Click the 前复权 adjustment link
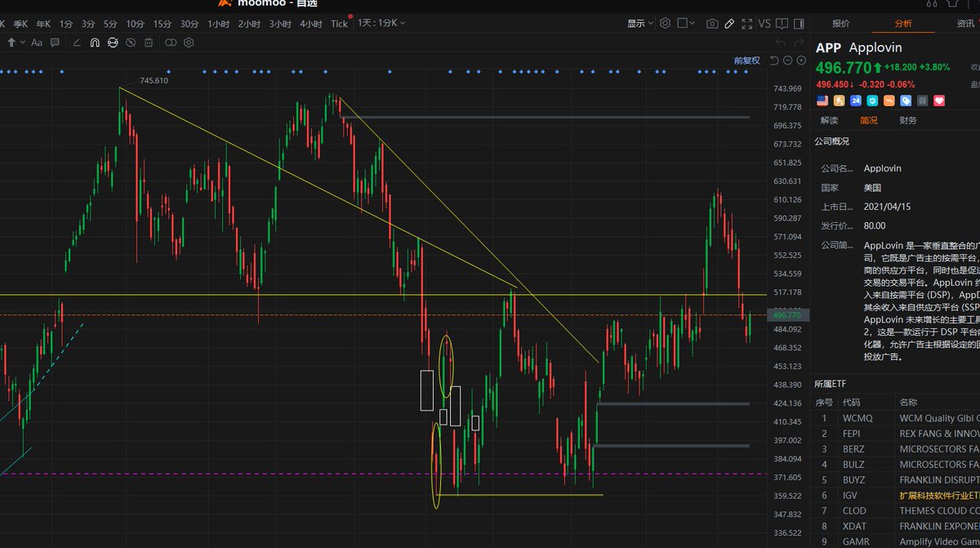 (746, 60)
